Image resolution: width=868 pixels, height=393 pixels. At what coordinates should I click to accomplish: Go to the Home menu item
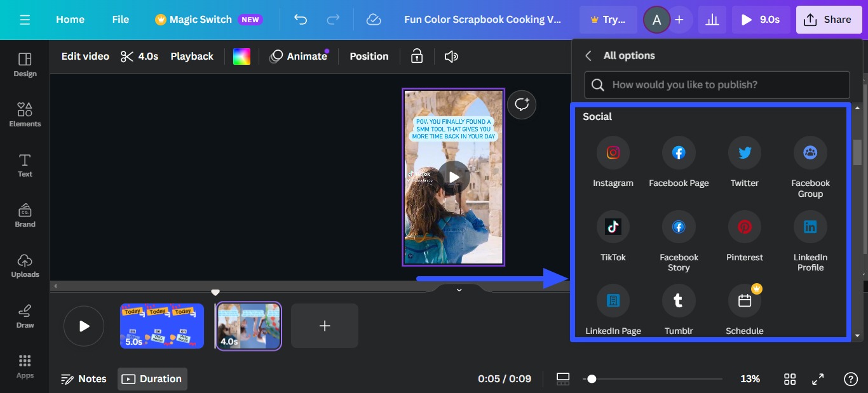pyautogui.click(x=70, y=20)
